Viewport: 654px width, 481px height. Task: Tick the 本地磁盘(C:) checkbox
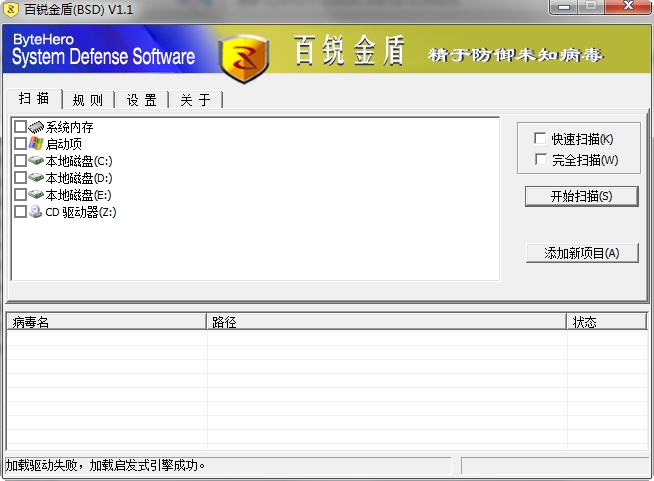[x=21, y=161]
